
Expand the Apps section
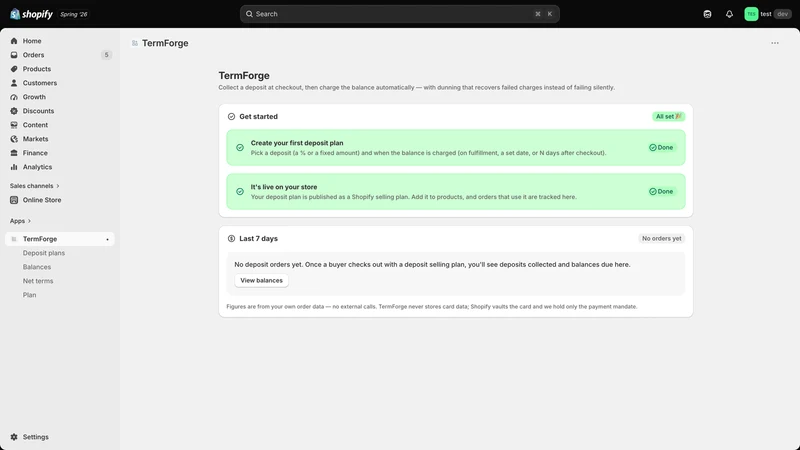point(20,221)
